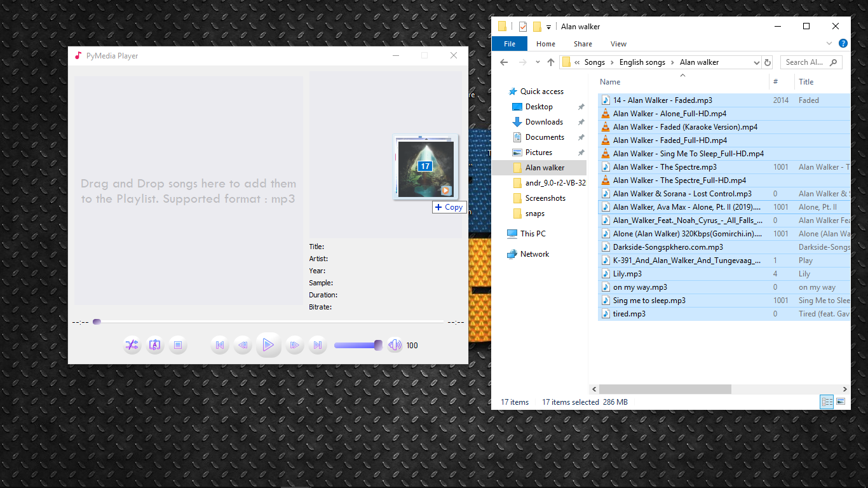Sort by Name column header
The width and height of the screenshot is (868, 488).
pos(683,82)
